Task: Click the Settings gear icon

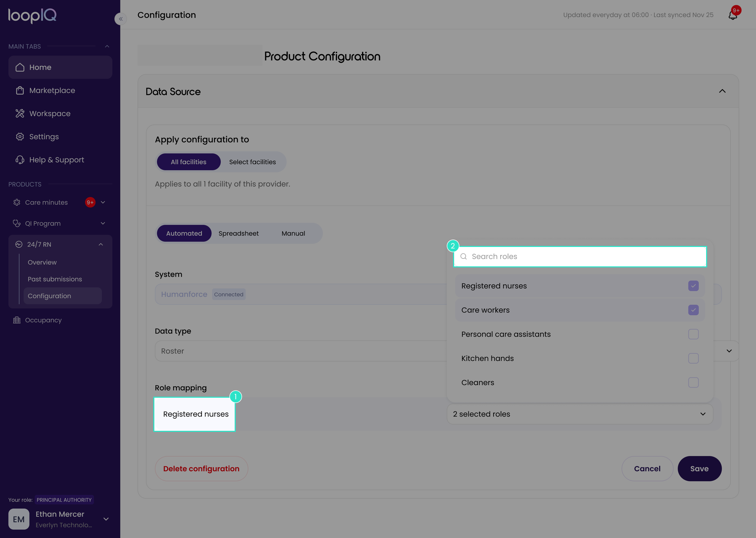Action: coord(20,137)
